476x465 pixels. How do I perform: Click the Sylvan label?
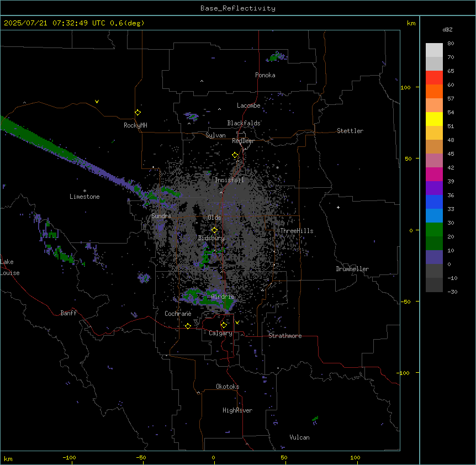coord(215,135)
